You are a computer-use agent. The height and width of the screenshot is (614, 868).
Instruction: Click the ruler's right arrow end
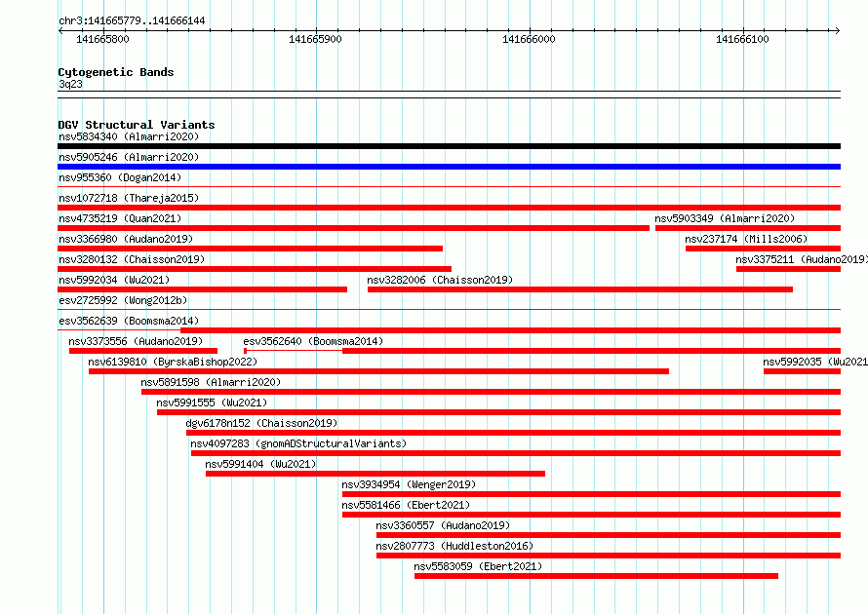click(x=838, y=30)
